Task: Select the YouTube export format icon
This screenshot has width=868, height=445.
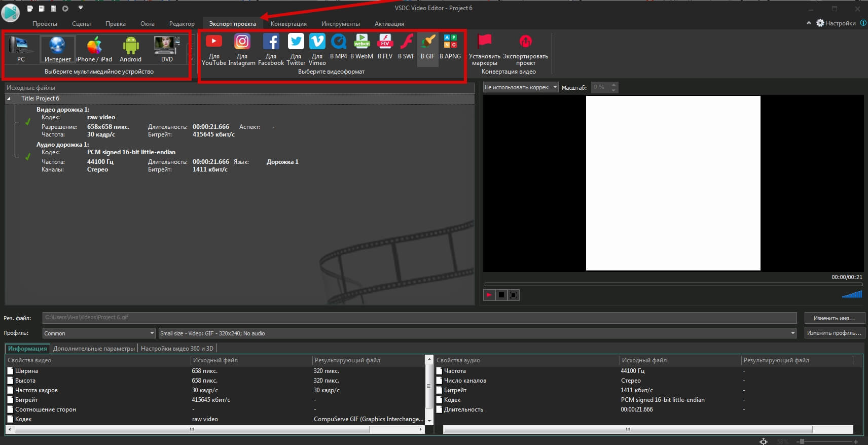Action: [x=214, y=42]
